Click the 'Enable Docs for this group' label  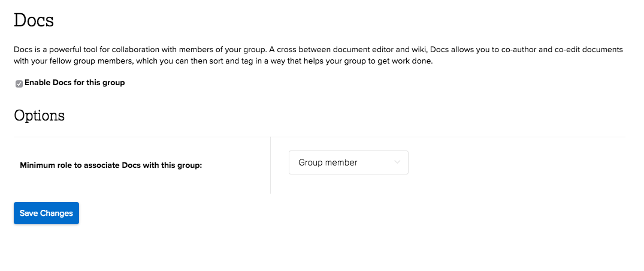pyautogui.click(x=74, y=83)
